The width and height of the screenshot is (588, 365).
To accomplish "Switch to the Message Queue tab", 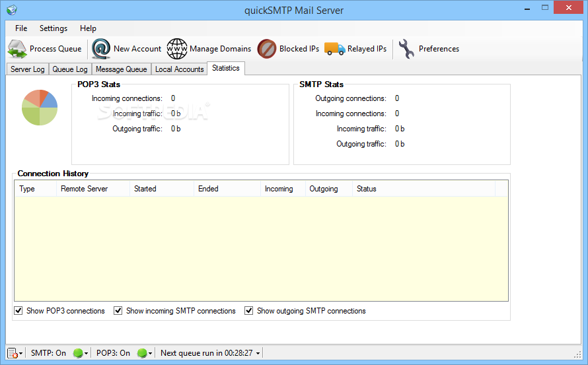I will pos(122,69).
